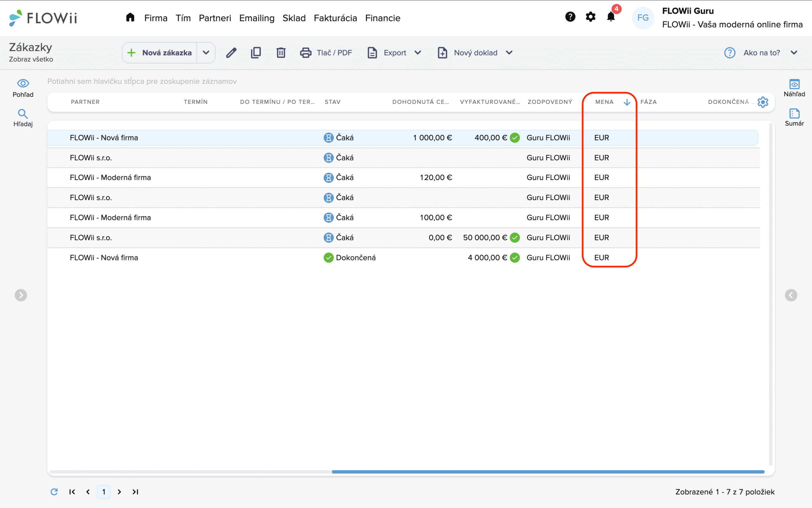Viewport: 812px width, 508px height.
Task: Open the Emailing menu
Action: point(257,18)
